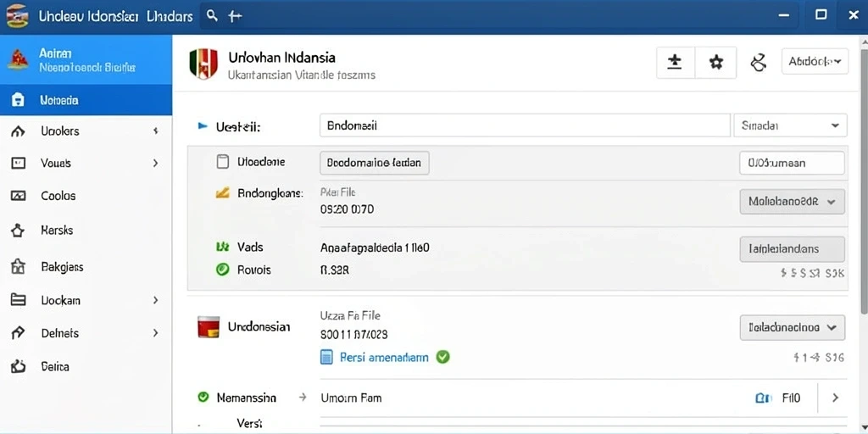Expand Vouals submenu chevron

[156, 164]
